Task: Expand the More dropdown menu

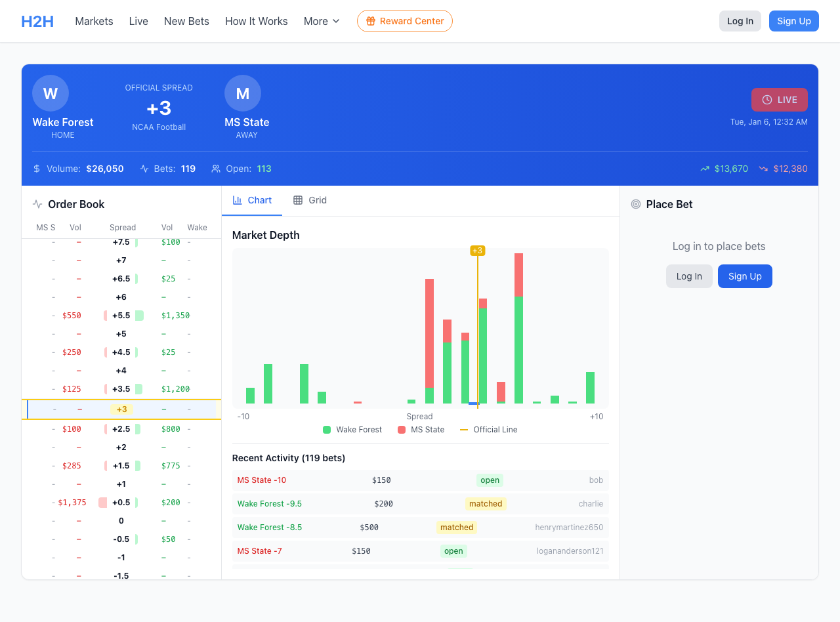Action: click(x=322, y=21)
